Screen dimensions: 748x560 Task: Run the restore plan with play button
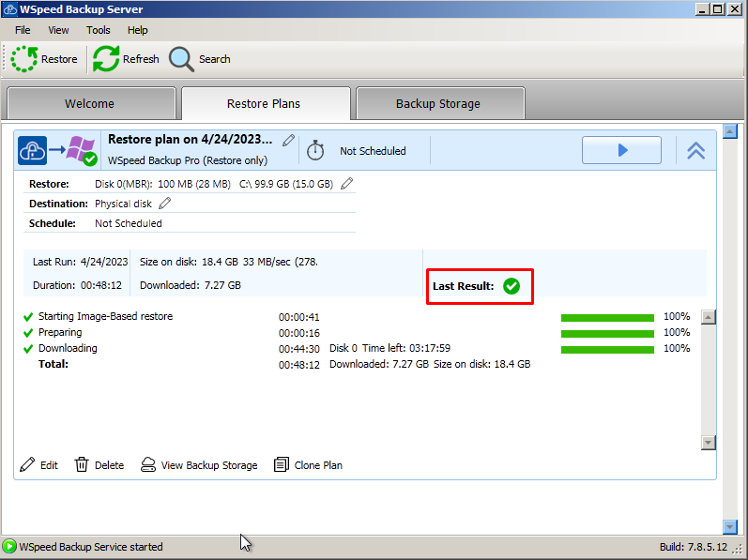click(x=621, y=150)
